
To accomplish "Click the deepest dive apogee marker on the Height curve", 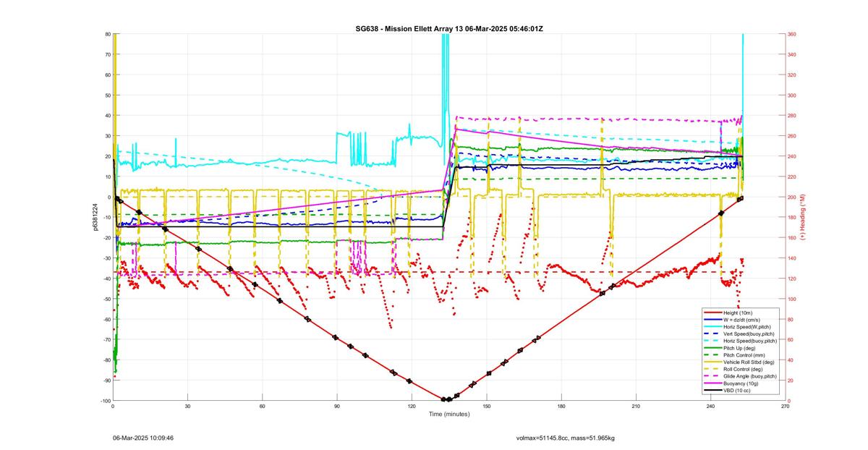I will (447, 399).
